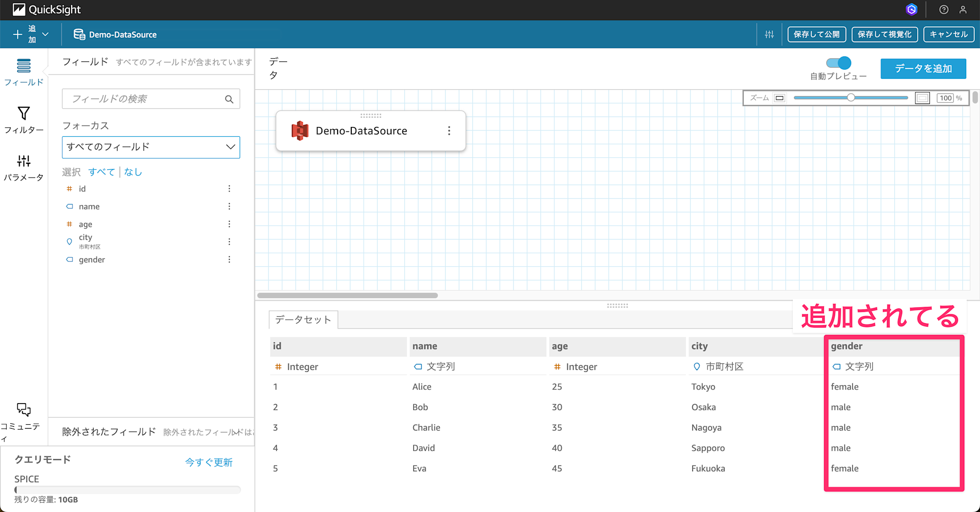Click the purple extension icon in top bar
Viewport: 980px width, 512px height.
tap(911, 9)
